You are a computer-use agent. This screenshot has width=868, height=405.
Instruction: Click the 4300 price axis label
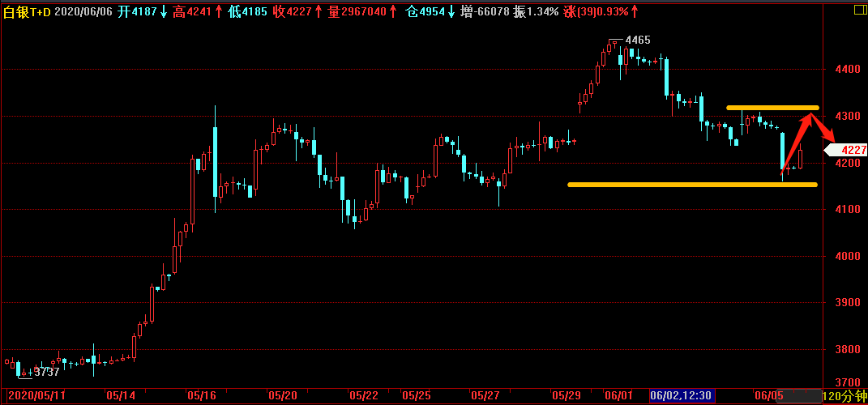tap(849, 116)
